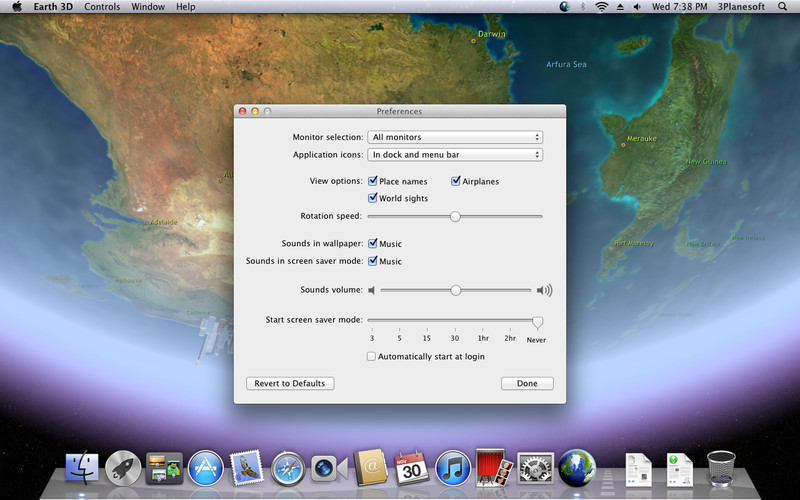Open Mission Control in the dock

click(x=164, y=467)
